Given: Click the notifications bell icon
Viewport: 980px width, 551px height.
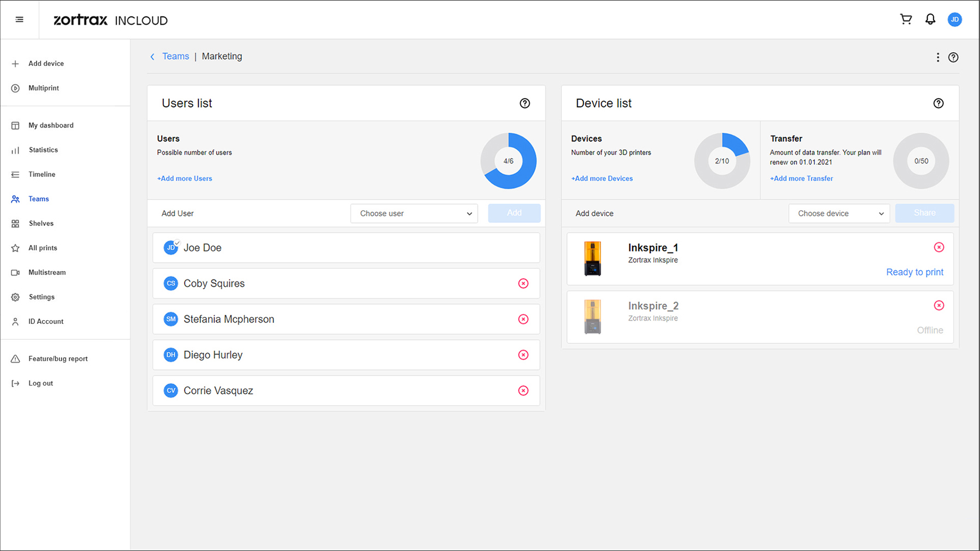Looking at the screenshot, I should (x=930, y=20).
